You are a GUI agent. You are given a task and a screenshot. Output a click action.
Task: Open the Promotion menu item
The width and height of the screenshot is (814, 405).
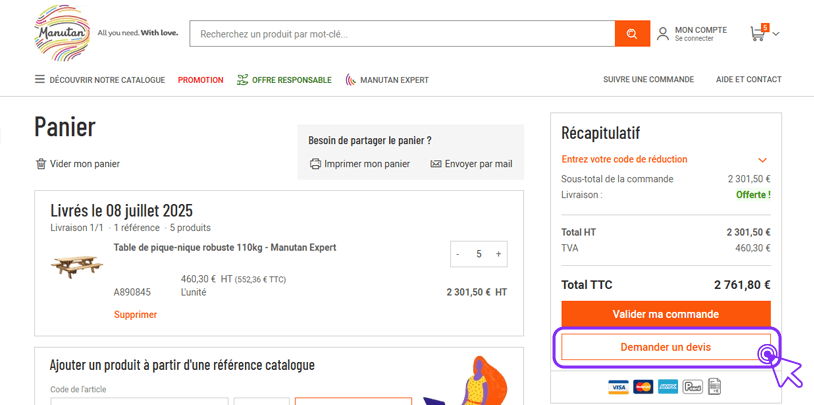point(200,80)
